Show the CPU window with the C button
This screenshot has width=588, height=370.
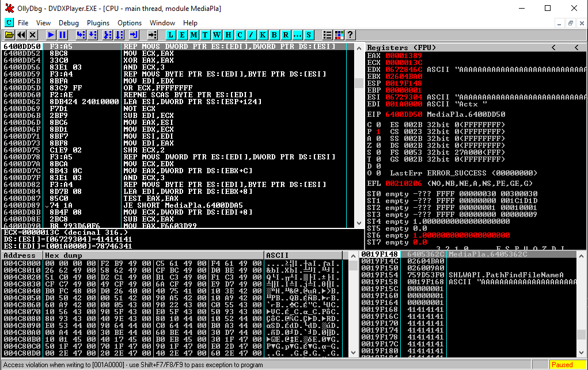240,35
